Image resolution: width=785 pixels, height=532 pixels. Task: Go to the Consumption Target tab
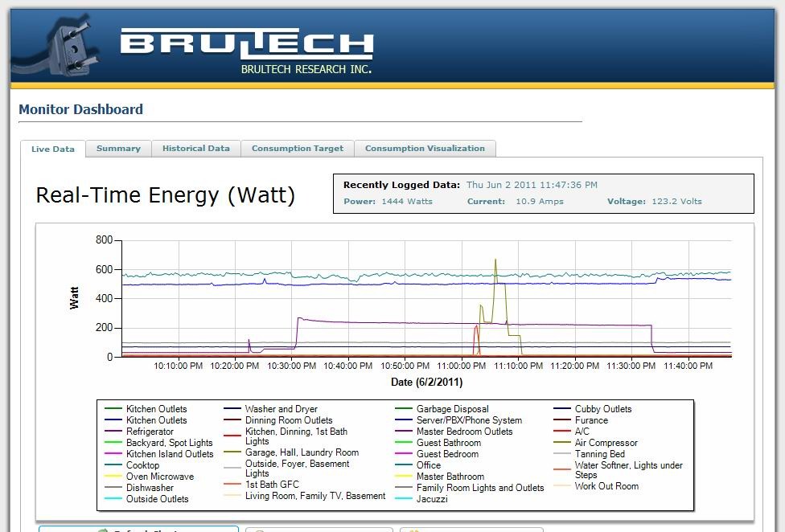tap(297, 149)
